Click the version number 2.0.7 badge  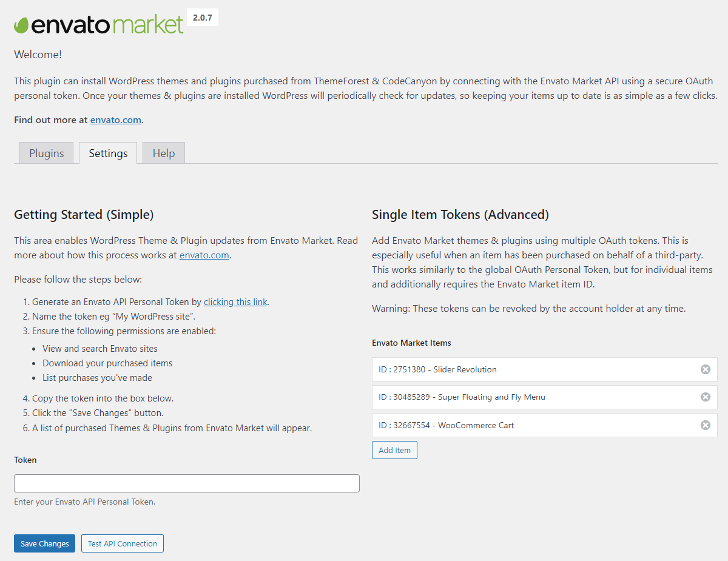(203, 18)
